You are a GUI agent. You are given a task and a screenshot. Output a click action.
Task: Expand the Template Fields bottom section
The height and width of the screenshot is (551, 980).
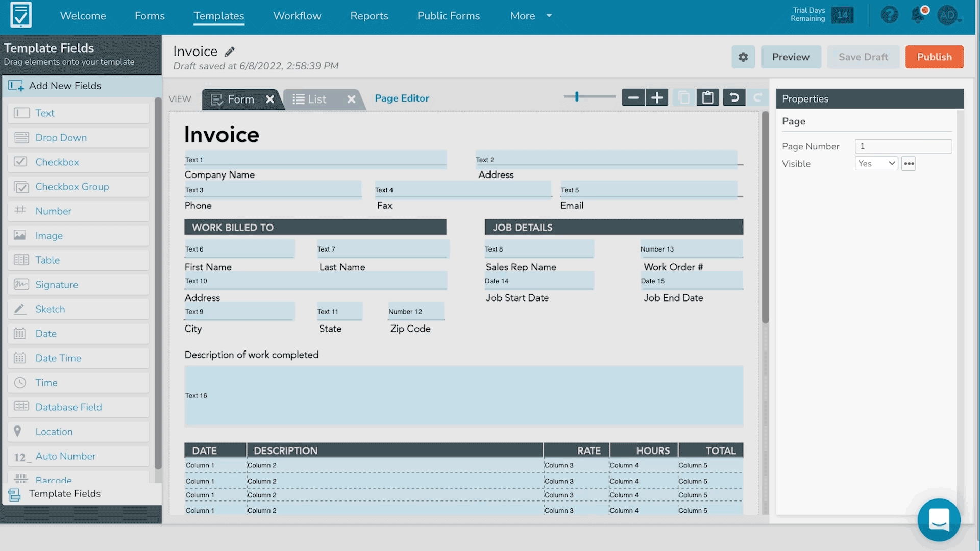click(x=82, y=494)
